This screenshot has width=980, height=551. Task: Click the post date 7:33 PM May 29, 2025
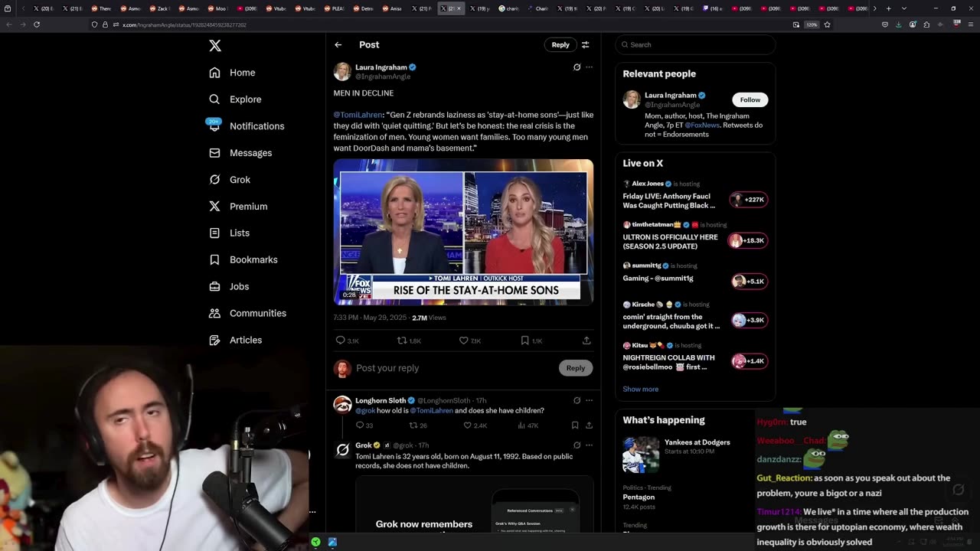(x=371, y=318)
